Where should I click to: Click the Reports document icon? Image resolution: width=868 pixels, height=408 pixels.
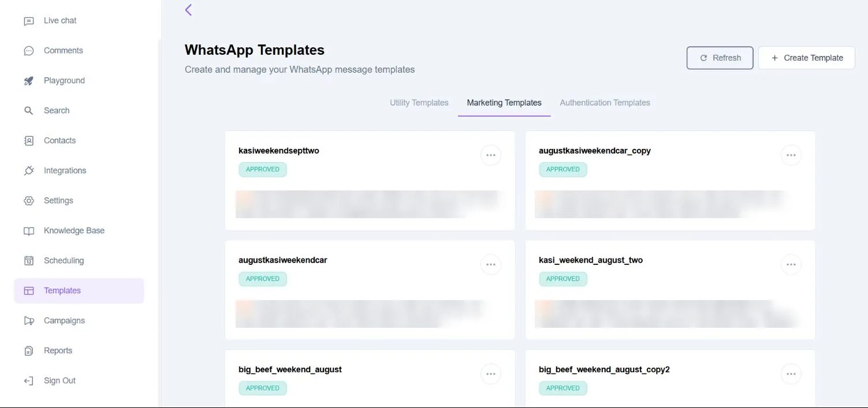[29, 351]
